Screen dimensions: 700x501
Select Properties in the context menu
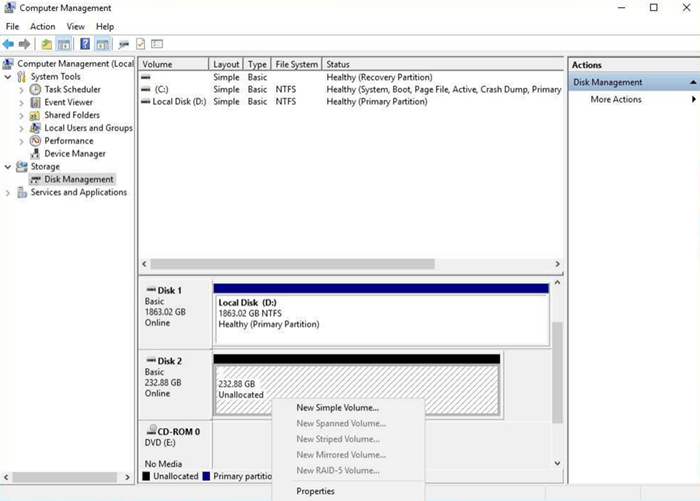tap(315, 491)
